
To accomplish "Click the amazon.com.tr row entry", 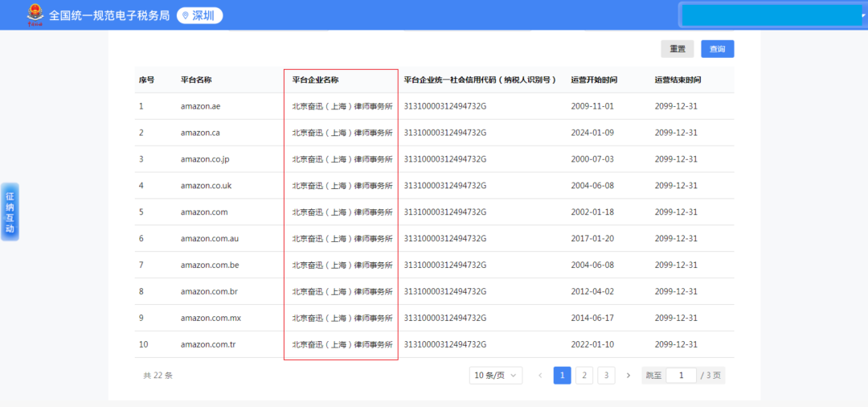I will click(x=209, y=344).
